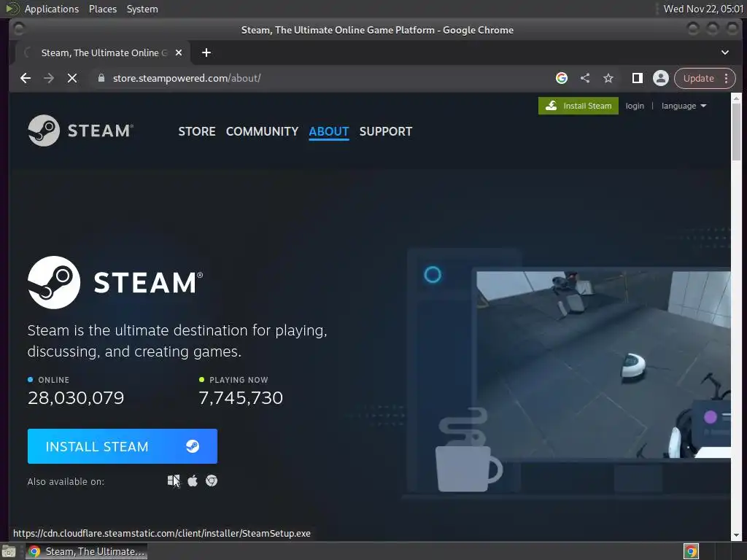Bookmark this page with the star

608,78
